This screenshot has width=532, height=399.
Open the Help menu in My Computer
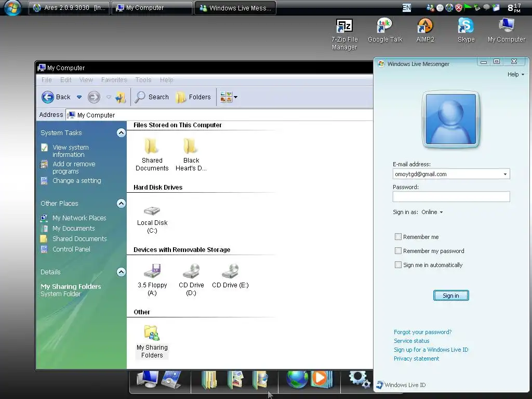(x=166, y=79)
